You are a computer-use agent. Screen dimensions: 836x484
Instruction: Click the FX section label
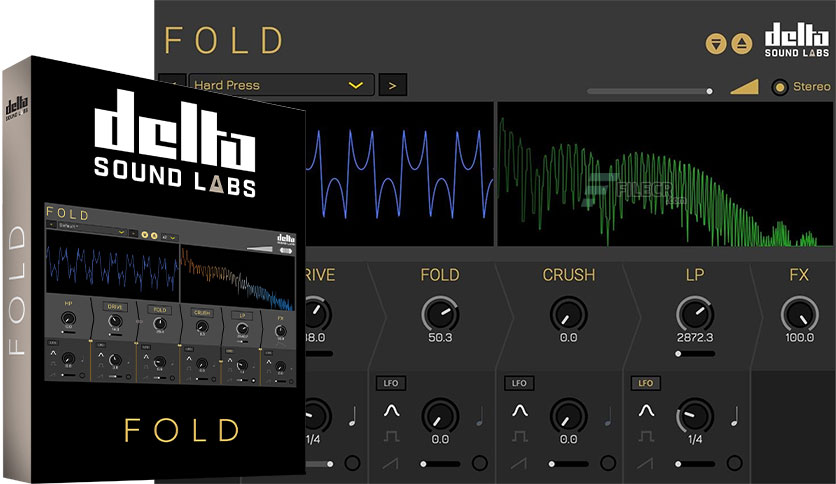(x=799, y=275)
